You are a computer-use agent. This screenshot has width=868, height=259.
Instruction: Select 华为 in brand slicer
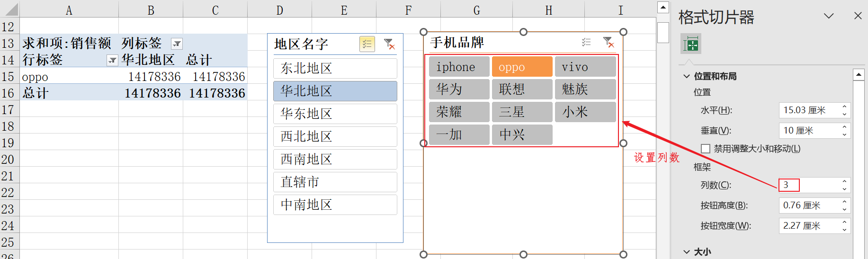[x=459, y=89]
